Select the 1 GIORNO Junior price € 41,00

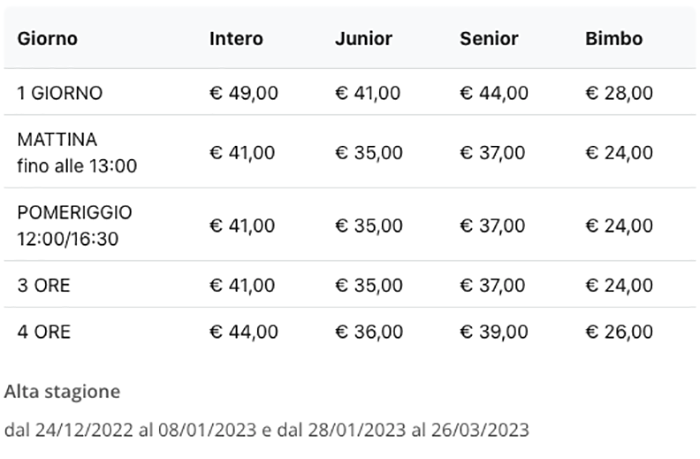pyautogui.click(x=368, y=93)
